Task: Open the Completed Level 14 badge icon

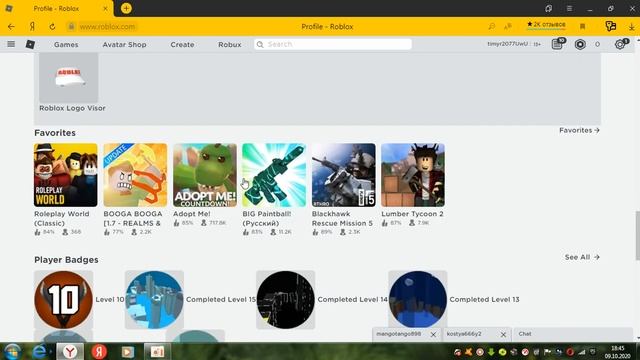Action: (286, 300)
